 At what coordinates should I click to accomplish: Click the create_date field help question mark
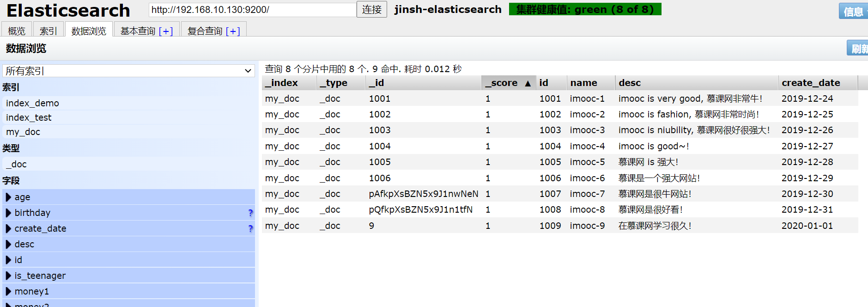[x=250, y=228]
